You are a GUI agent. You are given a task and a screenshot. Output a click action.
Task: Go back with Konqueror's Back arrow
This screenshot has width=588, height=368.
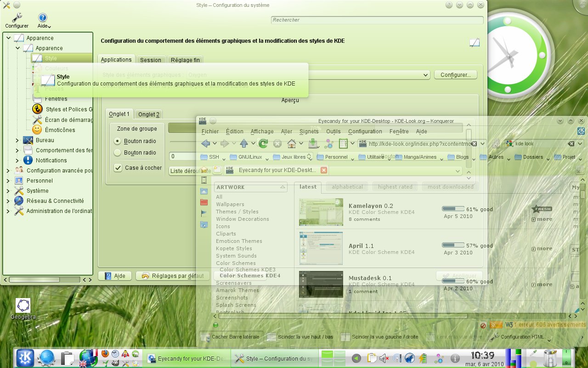click(205, 144)
